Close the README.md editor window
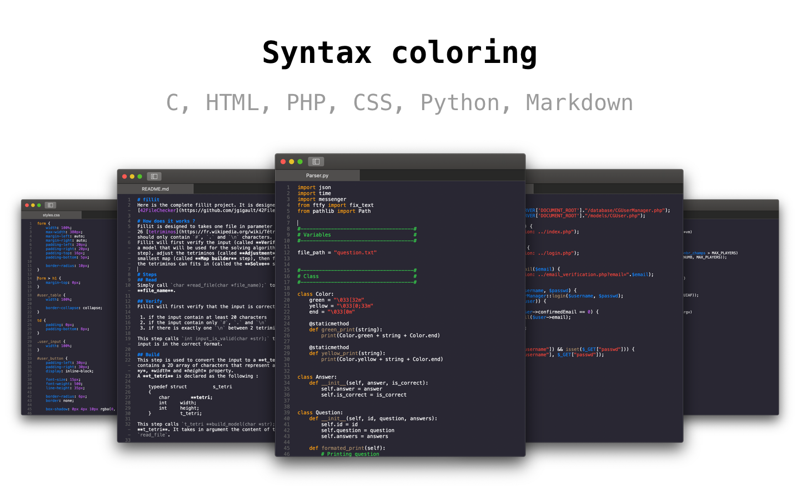The height and width of the screenshot is (500, 800). pyautogui.click(x=124, y=177)
